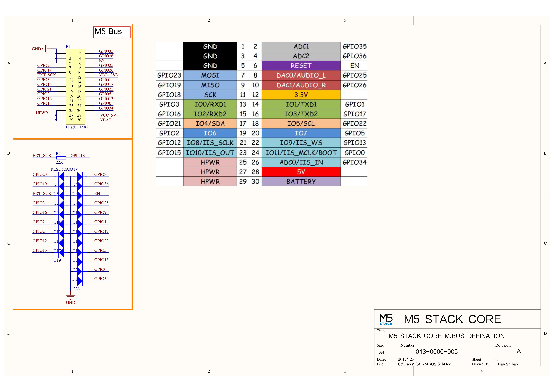The width and height of the screenshot is (555, 392).
Task: Select the revision value 'A'
Action: pyautogui.click(x=519, y=351)
